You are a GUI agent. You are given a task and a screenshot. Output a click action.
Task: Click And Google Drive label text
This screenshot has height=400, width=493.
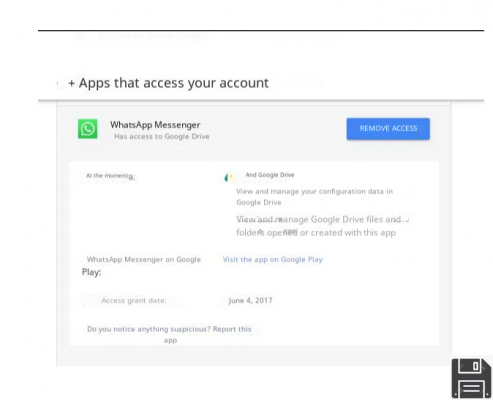[270, 175]
